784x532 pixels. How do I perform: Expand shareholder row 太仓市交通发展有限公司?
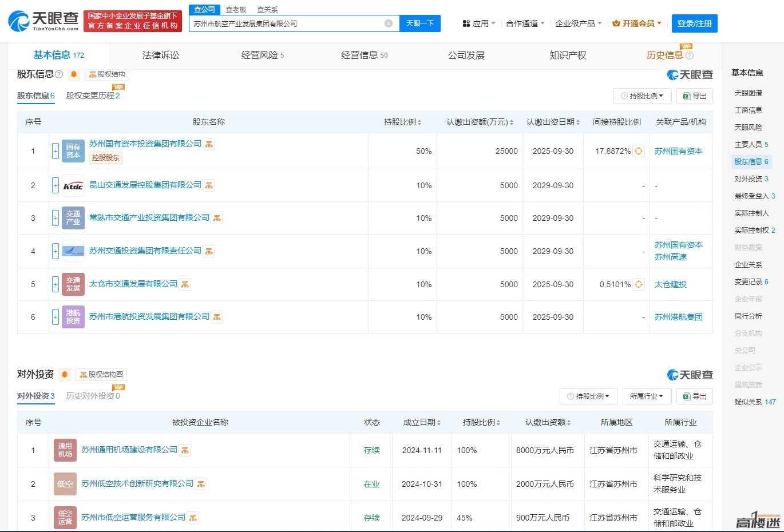pos(56,284)
